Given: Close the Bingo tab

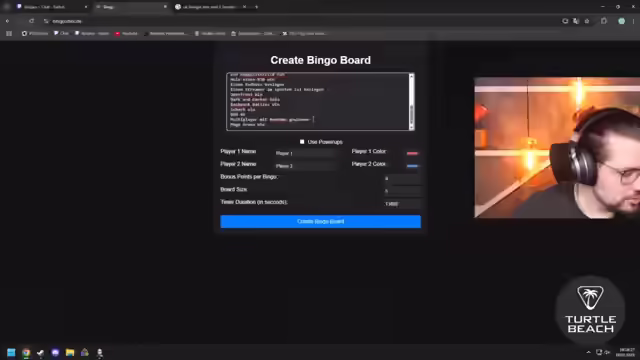Looking at the screenshot, I should pos(165,7).
